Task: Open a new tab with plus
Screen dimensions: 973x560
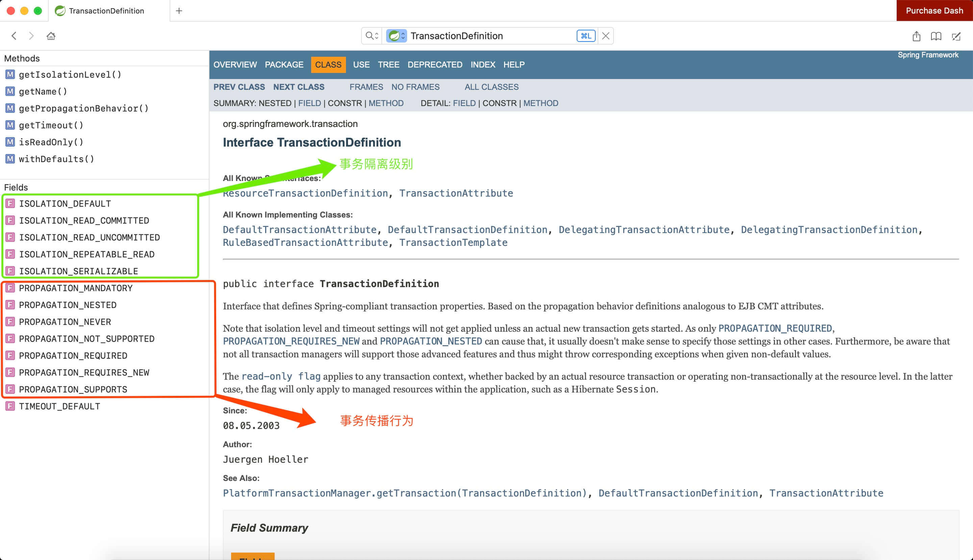Action: [x=179, y=11]
